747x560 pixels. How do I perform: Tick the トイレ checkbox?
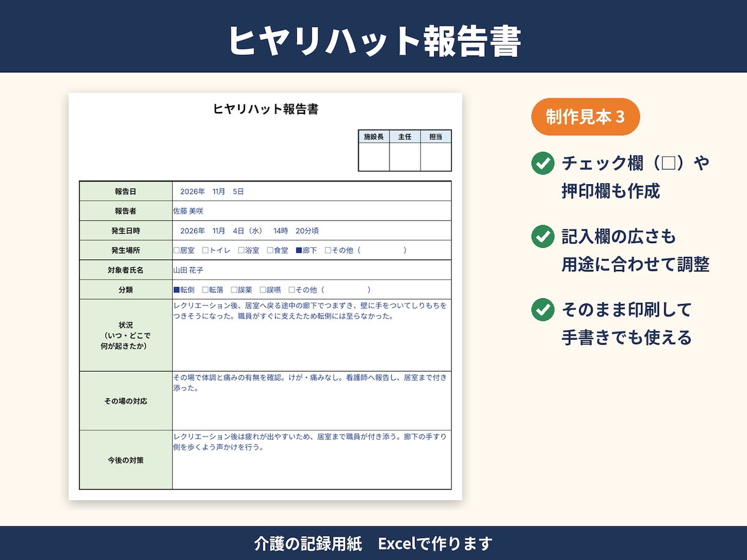point(206,250)
